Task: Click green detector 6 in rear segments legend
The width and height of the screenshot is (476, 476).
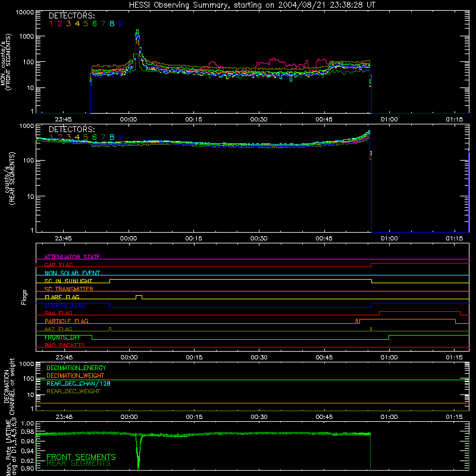Action: click(95, 137)
